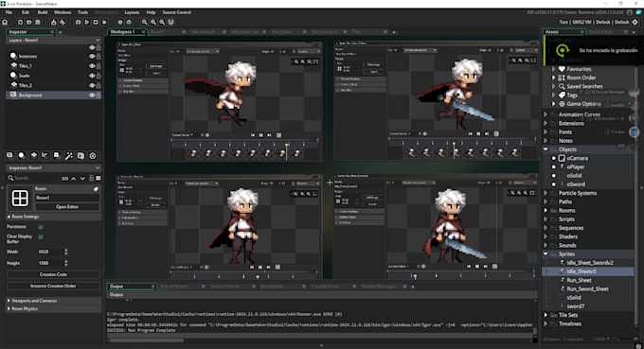Click the tag icon beside Room label

pos(96,189)
